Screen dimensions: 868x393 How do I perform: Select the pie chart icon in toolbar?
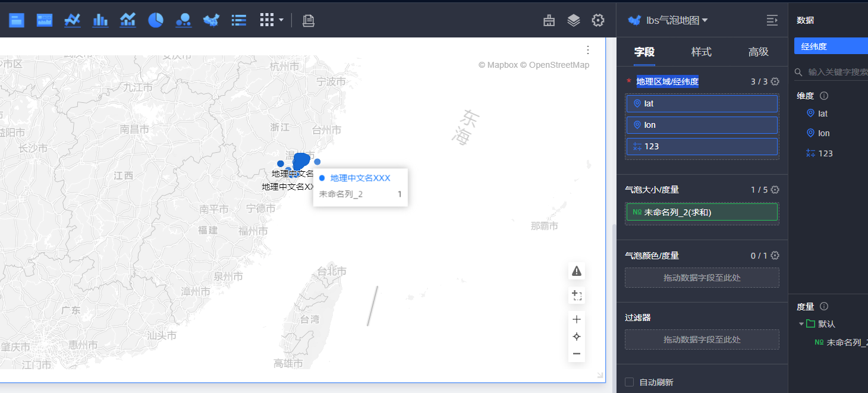pos(156,20)
